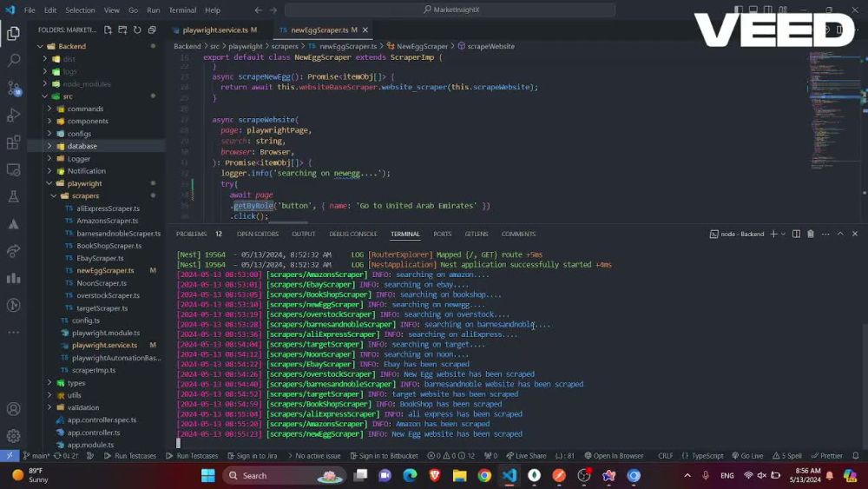The height and width of the screenshot is (489, 868).
Task: Open the Search view in activity bar
Action: (13, 60)
